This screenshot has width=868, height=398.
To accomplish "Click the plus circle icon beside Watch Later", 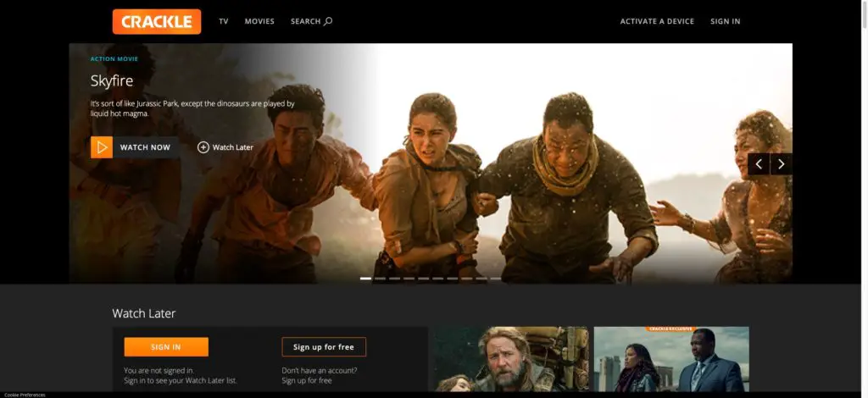I will (x=203, y=147).
